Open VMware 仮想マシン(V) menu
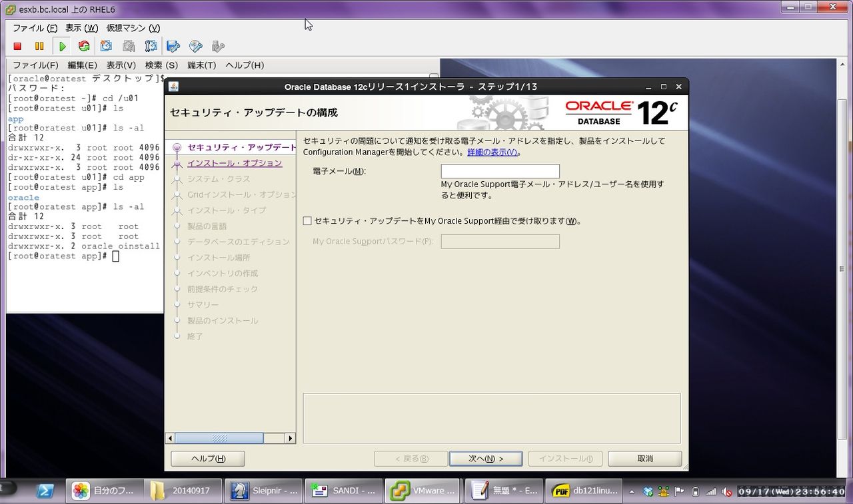This screenshot has height=504, width=853. (x=133, y=28)
